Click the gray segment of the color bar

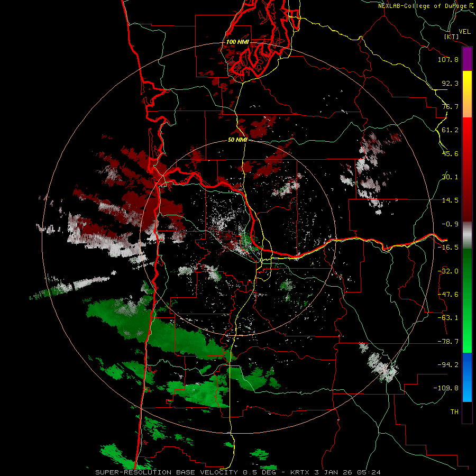[467, 235]
